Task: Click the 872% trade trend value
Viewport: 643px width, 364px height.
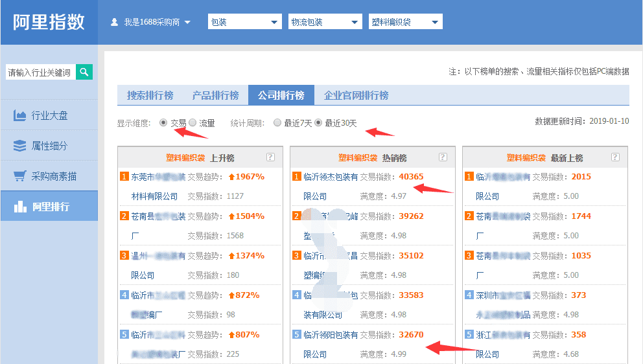Action: point(244,295)
